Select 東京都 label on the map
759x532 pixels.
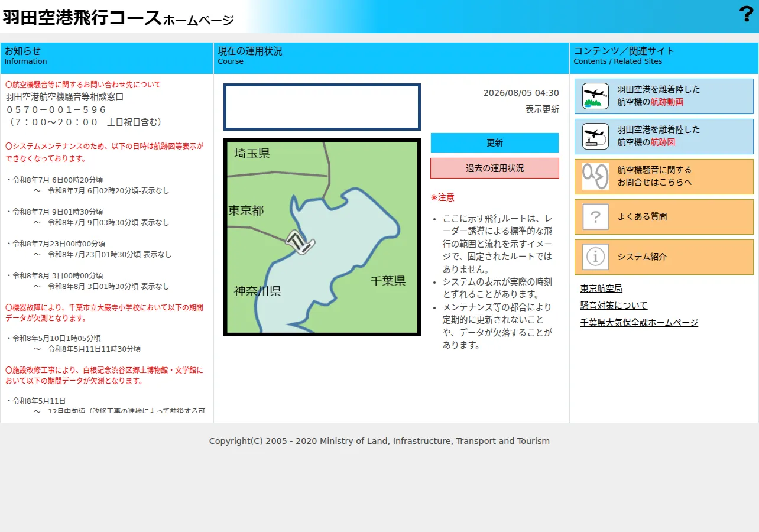pos(246,210)
